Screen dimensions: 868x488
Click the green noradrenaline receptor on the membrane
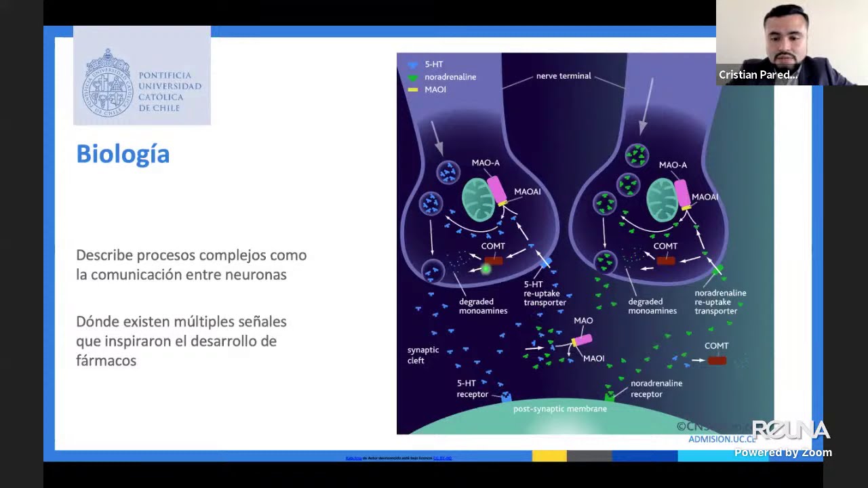(x=610, y=395)
